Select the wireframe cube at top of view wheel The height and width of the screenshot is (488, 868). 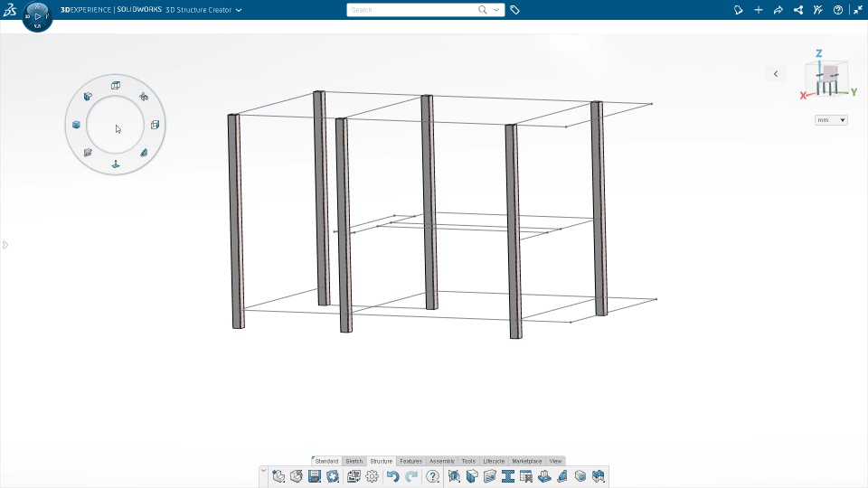click(x=116, y=85)
